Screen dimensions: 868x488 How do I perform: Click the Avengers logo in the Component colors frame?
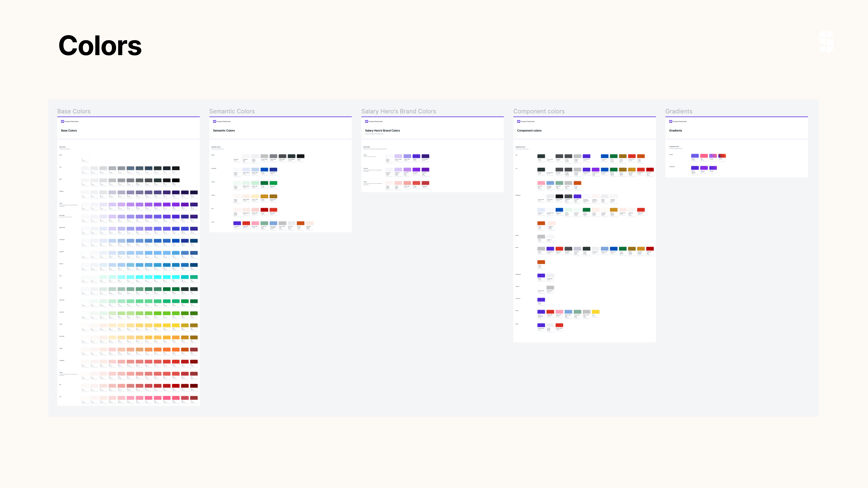[x=518, y=122]
